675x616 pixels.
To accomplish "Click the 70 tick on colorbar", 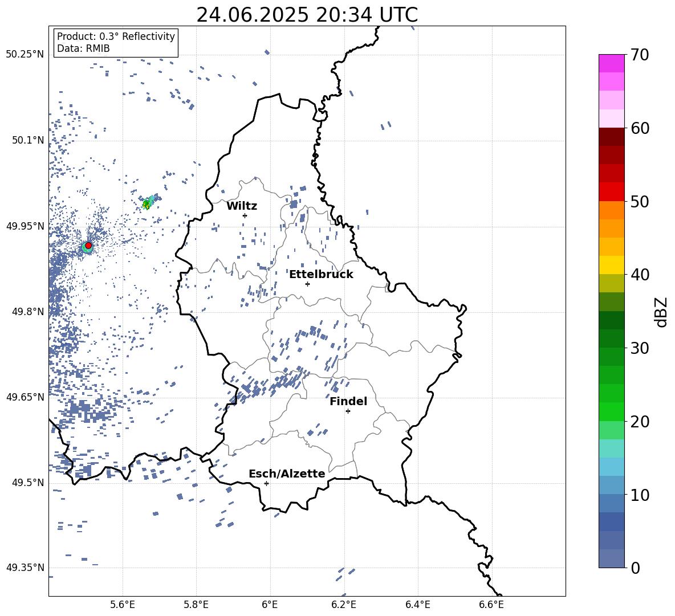I will [x=640, y=55].
